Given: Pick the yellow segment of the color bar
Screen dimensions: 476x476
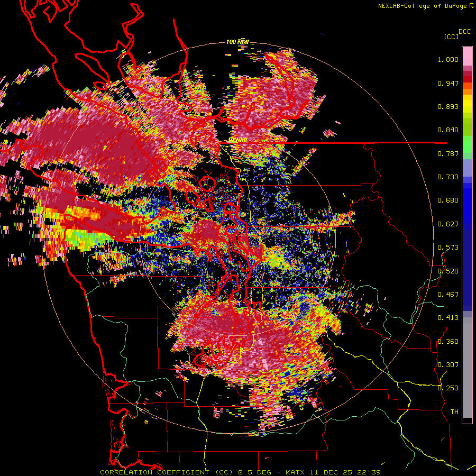Looking at the screenshot, I should [x=467, y=104].
